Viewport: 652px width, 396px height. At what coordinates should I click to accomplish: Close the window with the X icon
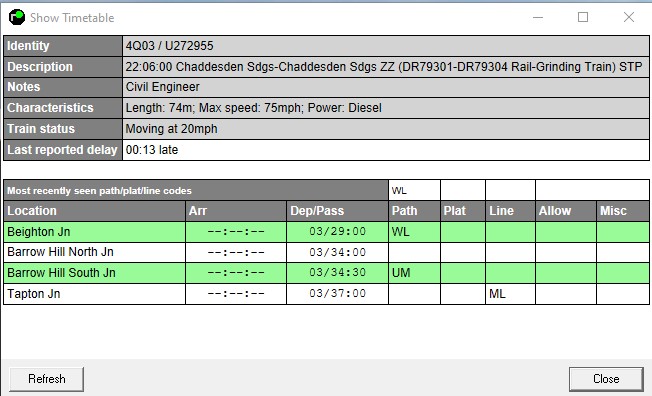click(629, 17)
